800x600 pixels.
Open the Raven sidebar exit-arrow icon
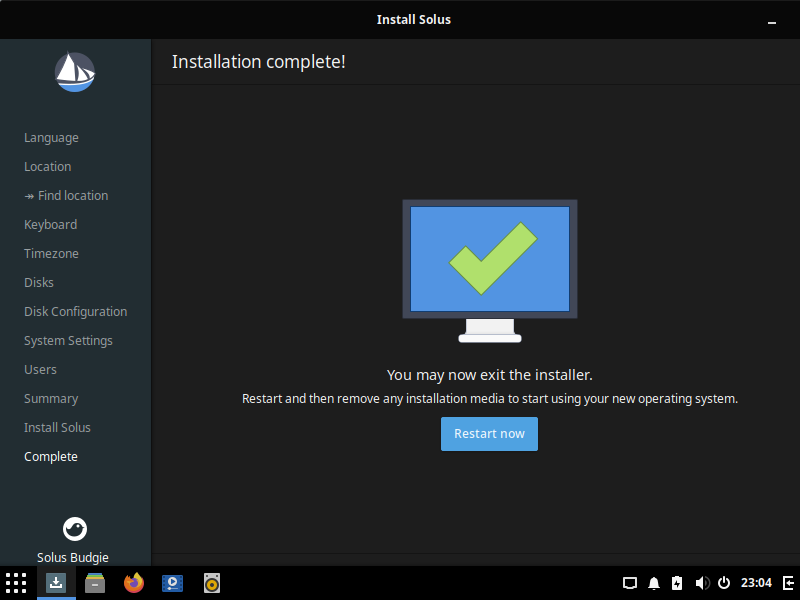pyautogui.click(x=788, y=583)
